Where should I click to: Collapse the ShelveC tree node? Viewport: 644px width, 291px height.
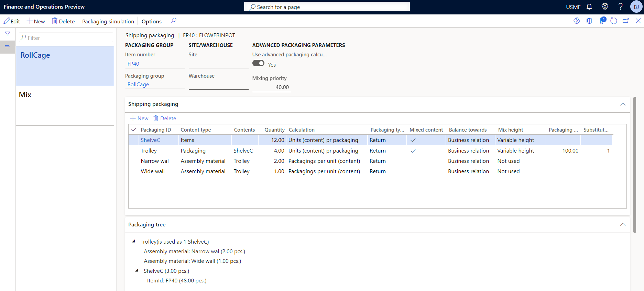[x=137, y=270]
